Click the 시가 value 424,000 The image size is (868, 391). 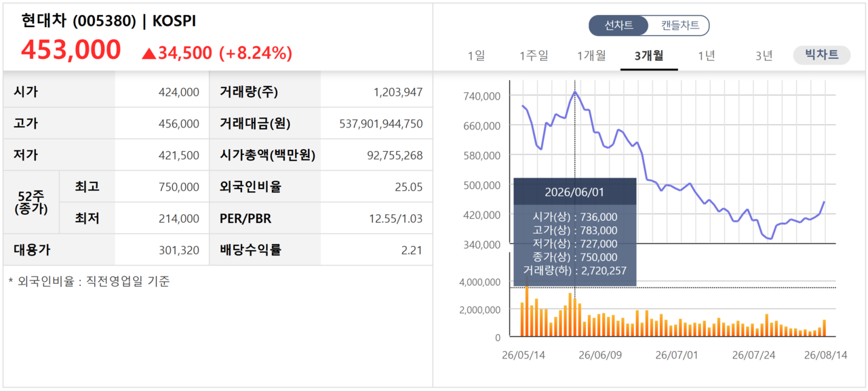pos(180,92)
